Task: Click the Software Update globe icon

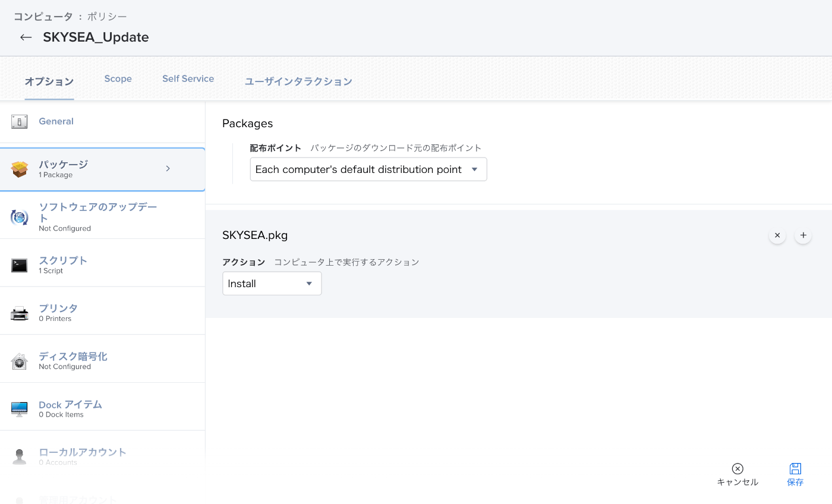Action: 20,217
